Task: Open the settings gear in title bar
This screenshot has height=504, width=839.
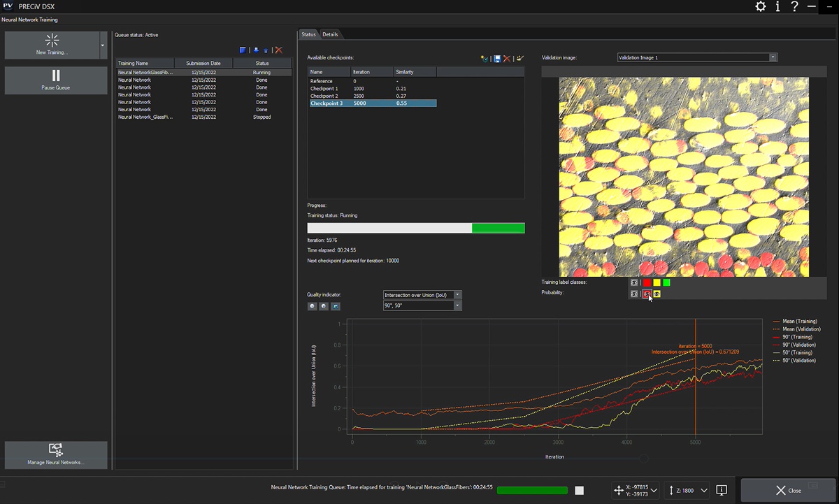Action: click(x=761, y=7)
